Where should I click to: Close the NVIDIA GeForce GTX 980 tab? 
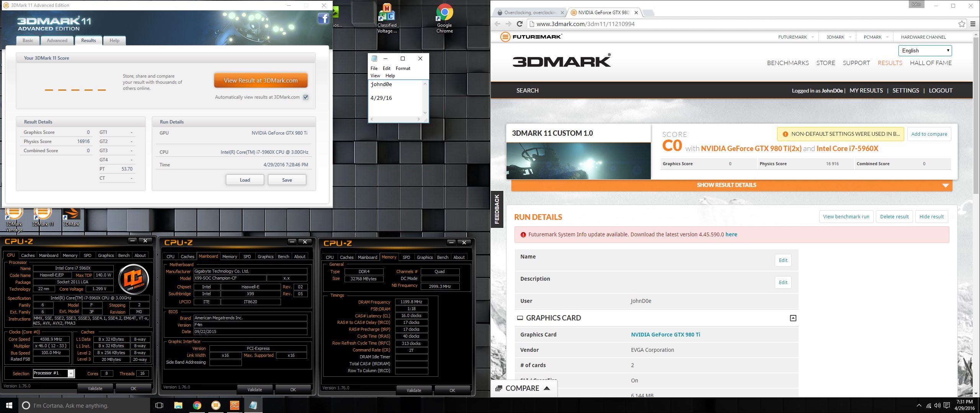tap(636, 13)
